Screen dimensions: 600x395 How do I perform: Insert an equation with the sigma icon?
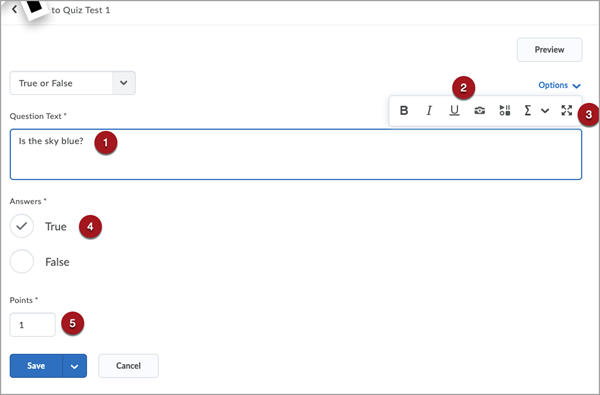click(527, 111)
